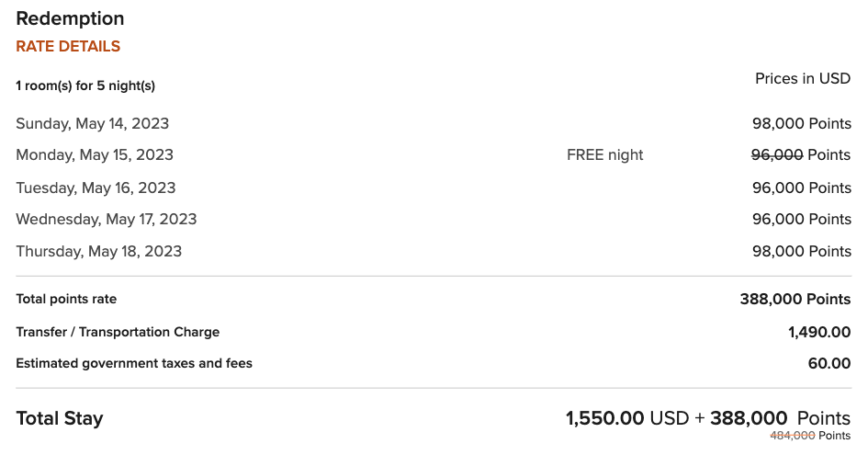Click the Transfer / Transportation Charge label
The height and width of the screenshot is (455, 868).
pos(118,332)
